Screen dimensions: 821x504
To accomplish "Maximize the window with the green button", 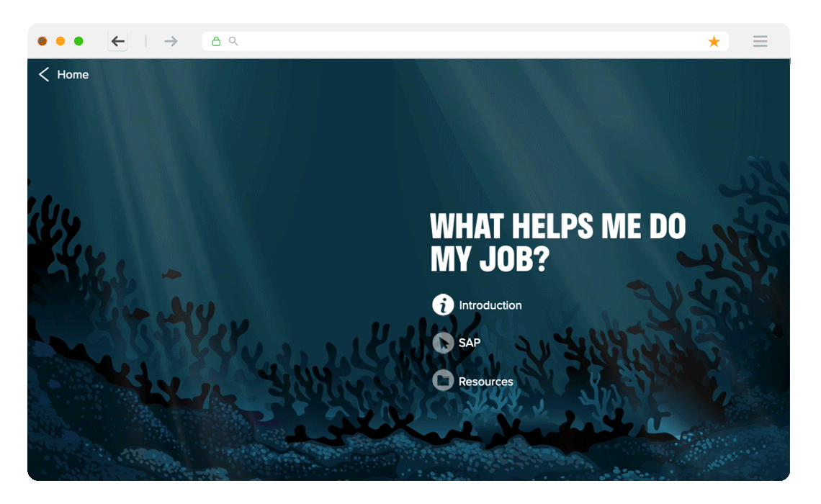I will point(78,41).
